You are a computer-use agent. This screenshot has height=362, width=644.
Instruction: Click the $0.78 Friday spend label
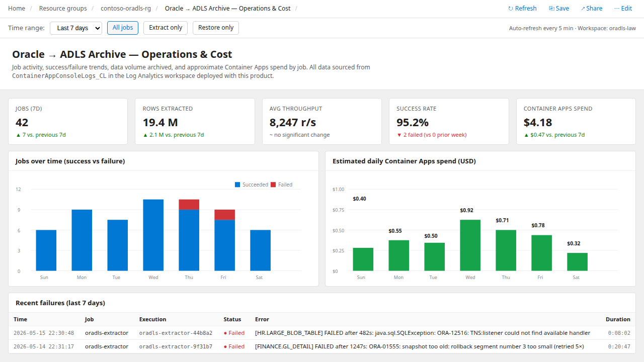[538, 225]
